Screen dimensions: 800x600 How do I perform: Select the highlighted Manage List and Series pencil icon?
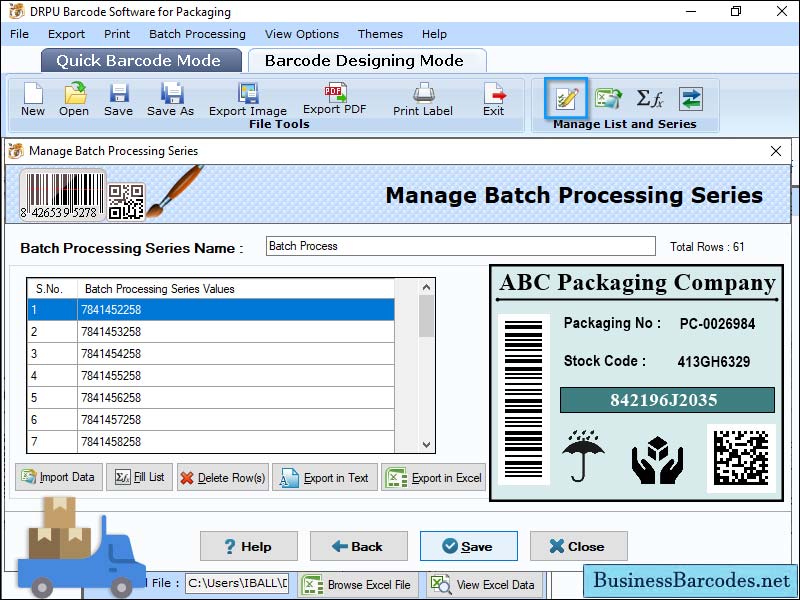566,98
